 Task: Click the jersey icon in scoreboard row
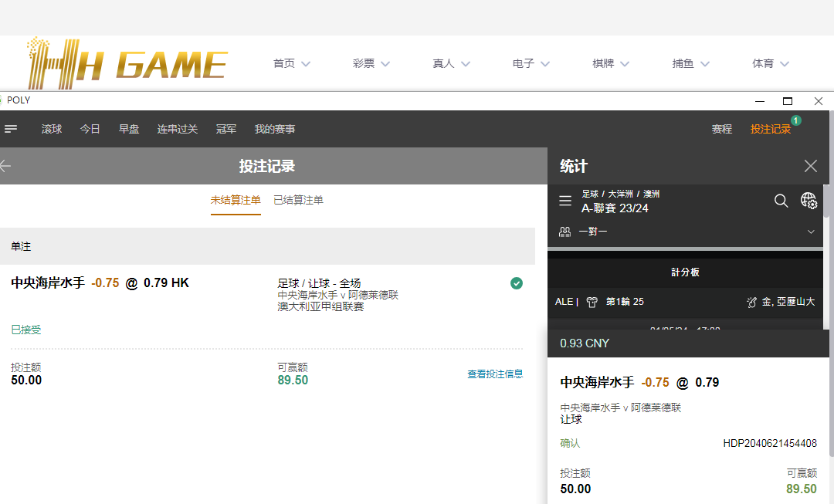[x=592, y=302]
